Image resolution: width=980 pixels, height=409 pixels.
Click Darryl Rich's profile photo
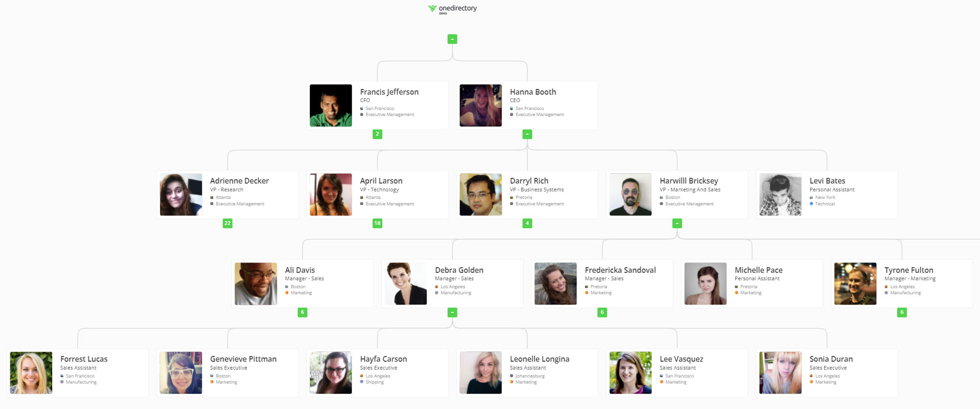click(480, 194)
